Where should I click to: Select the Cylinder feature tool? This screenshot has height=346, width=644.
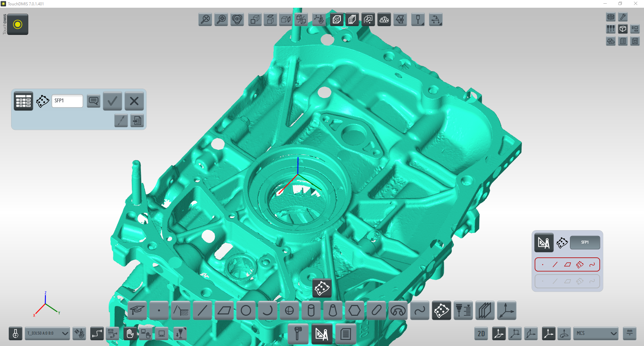coord(311,310)
